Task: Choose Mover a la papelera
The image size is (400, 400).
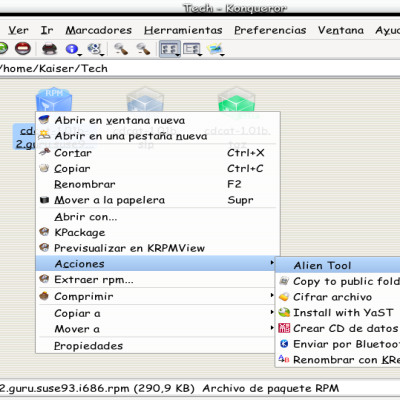Action: click(x=158, y=200)
